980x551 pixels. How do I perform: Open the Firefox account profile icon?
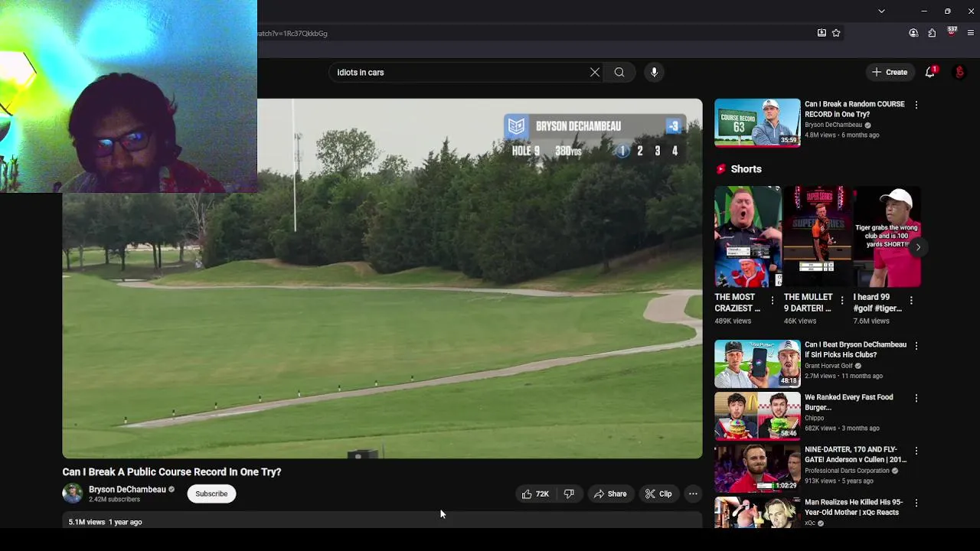pos(913,33)
